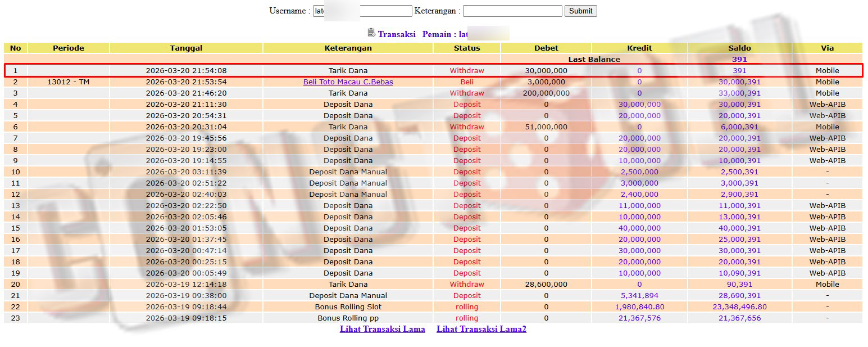This screenshot has width=868, height=347.
Task: Click the Status column header
Action: [x=467, y=48]
